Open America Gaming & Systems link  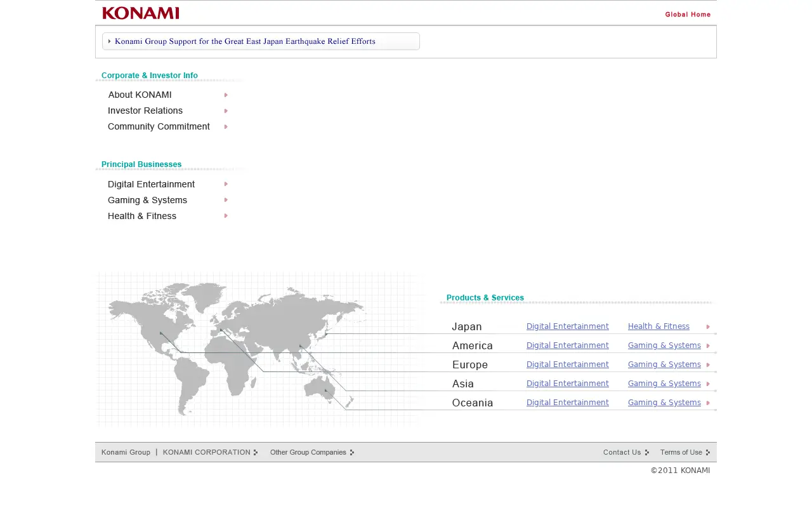(x=664, y=345)
